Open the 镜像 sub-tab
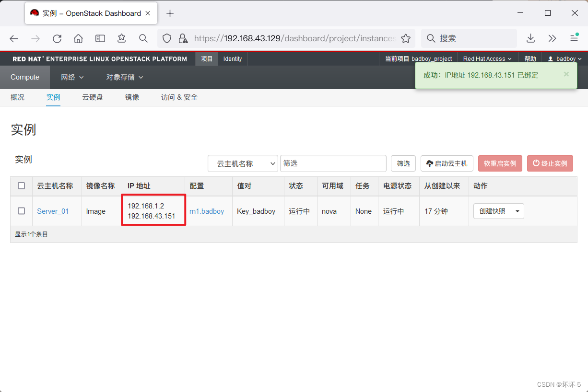The width and height of the screenshot is (588, 392). (132, 97)
